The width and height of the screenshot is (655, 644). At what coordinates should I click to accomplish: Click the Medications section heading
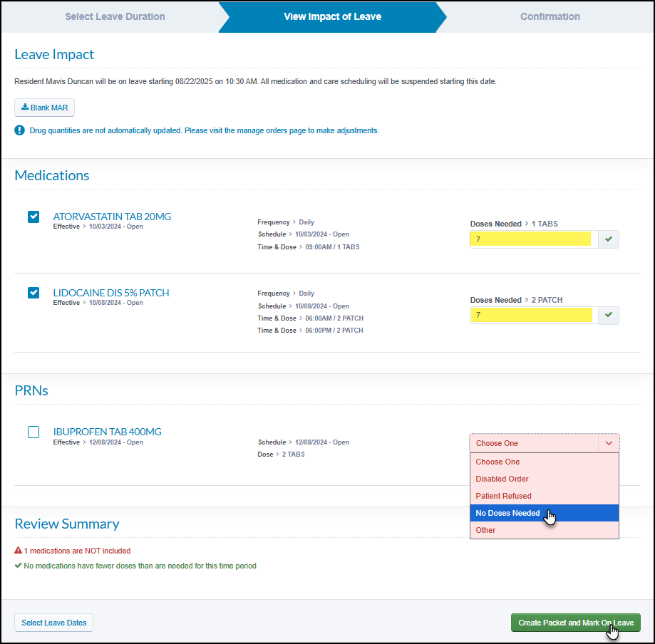[x=52, y=175]
